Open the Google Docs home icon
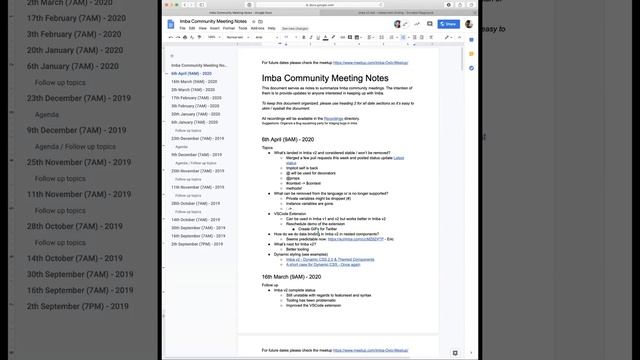Screen dimensions: 640x360 (171, 24)
